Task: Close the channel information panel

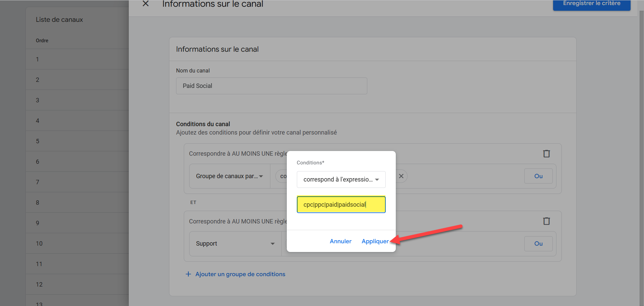Action: (x=146, y=4)
